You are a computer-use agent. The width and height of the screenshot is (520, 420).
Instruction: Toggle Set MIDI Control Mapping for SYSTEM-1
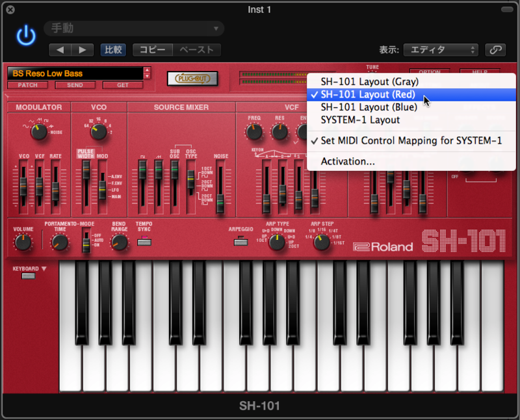point(411,140)
